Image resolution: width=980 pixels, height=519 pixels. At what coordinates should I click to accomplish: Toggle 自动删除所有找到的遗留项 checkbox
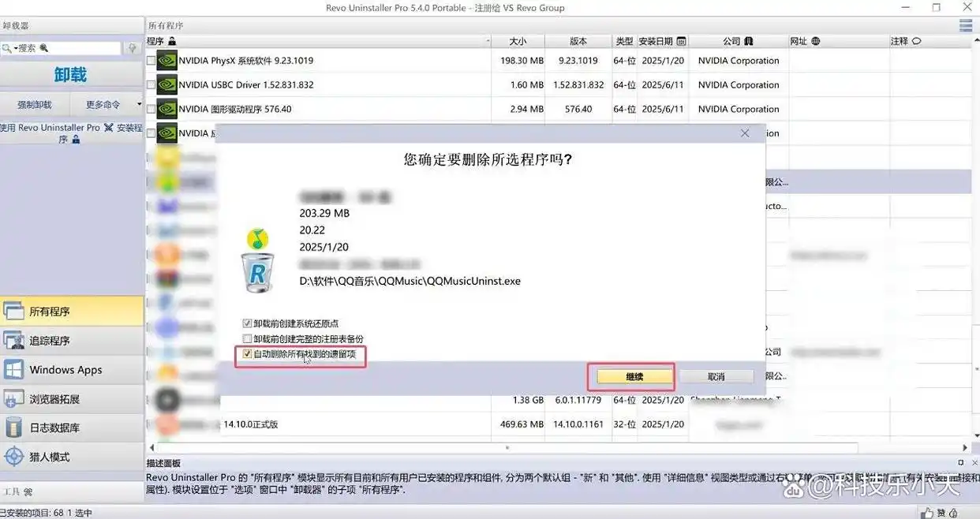[247, 354]
